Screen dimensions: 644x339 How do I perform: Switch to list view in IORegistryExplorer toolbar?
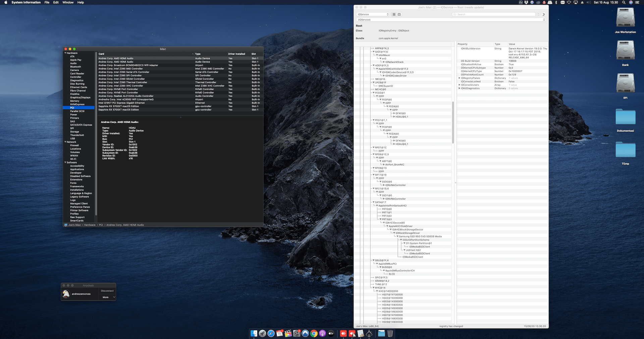tap(394, 14)
